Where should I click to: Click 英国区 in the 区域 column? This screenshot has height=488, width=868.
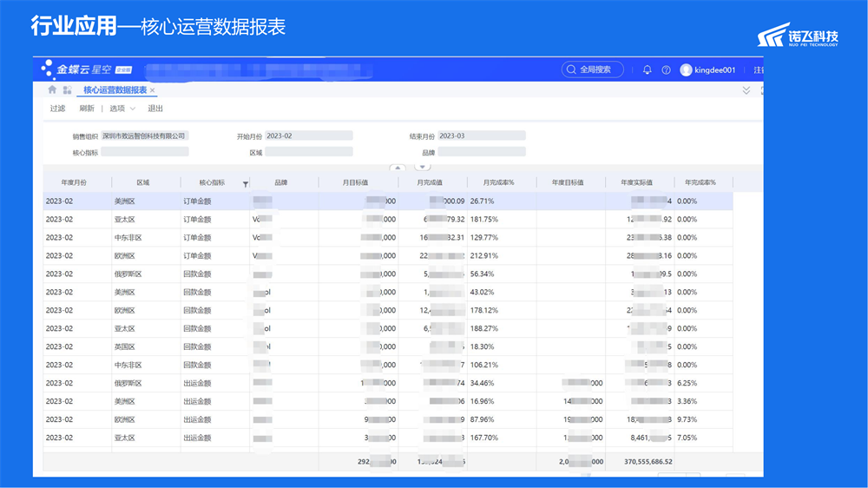pos(124,346)
